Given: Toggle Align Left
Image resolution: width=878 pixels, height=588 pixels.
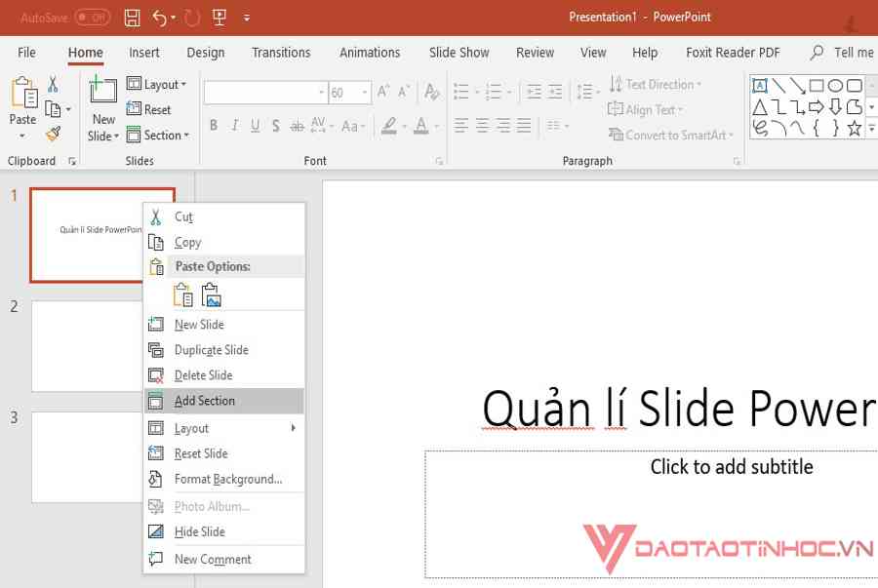Looking at the screenshot, I should 461,126.
